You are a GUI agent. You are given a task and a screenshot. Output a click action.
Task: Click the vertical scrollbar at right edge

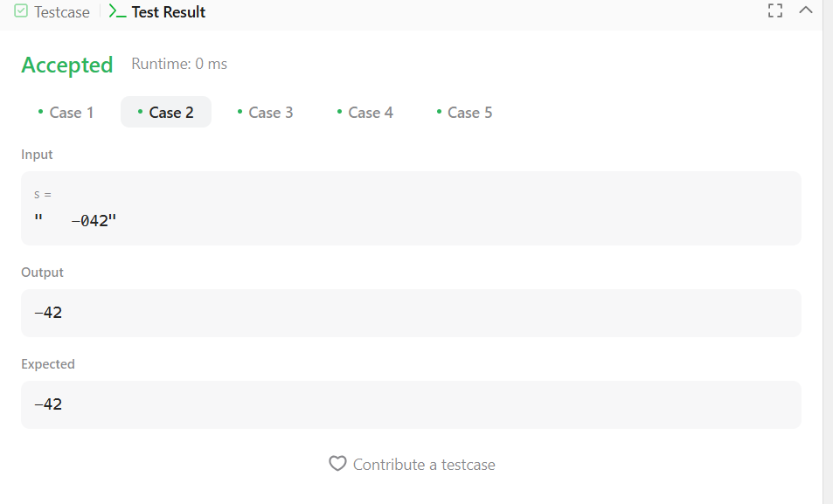click(828, 252)
